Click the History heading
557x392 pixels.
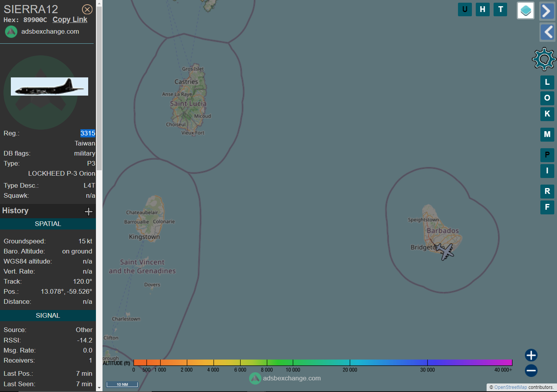15,211
